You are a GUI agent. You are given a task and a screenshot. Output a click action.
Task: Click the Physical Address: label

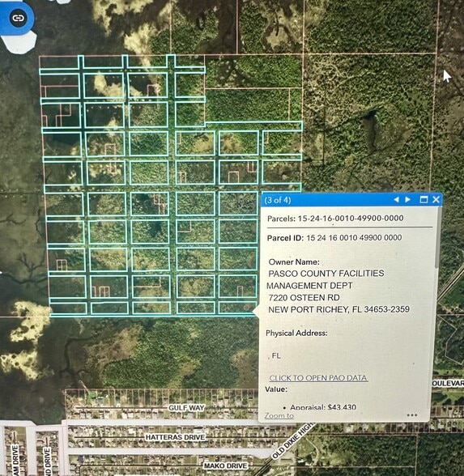(296, 333)
